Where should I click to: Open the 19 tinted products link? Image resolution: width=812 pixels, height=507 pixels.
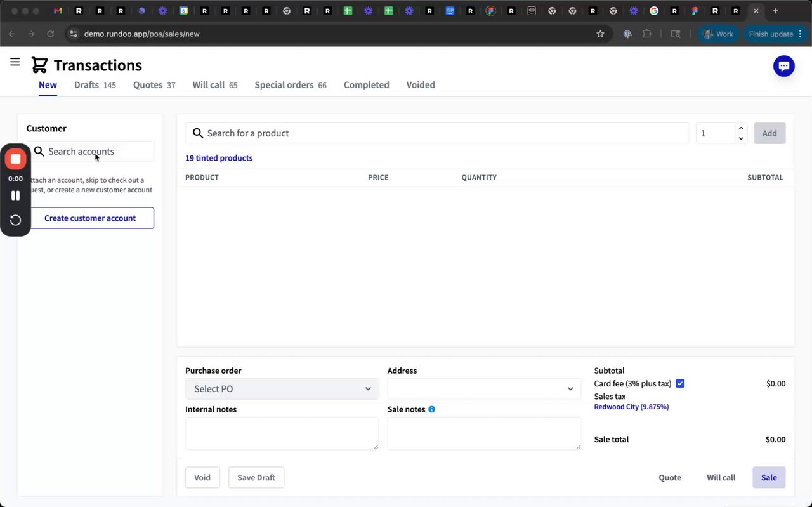coord(219,158)
